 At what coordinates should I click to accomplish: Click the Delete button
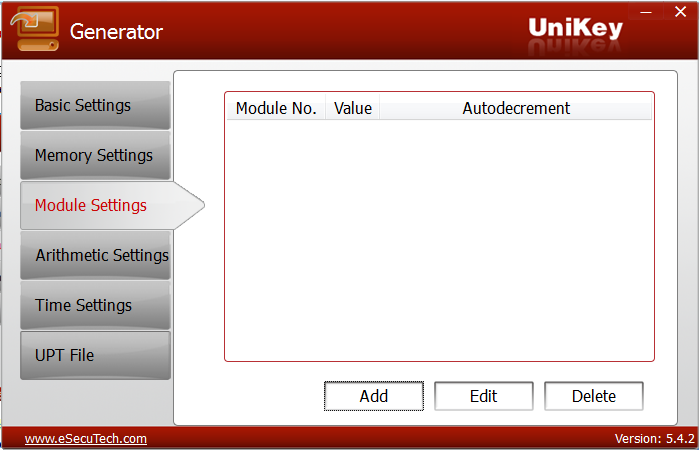point(594,396)
